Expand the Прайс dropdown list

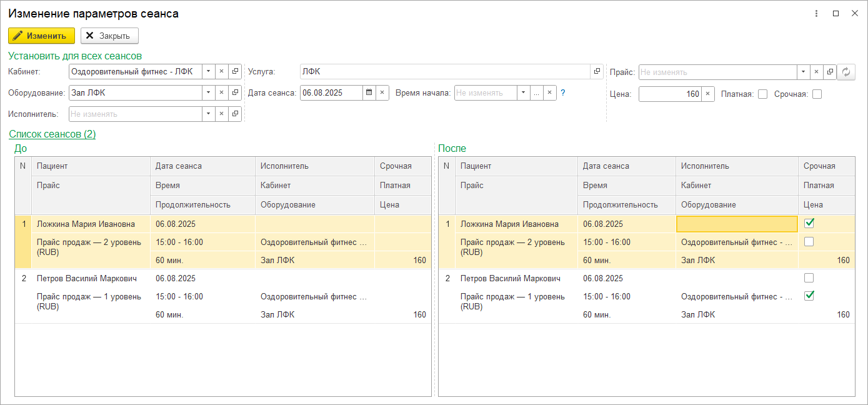pyautogui.click(x=803, y=72)
